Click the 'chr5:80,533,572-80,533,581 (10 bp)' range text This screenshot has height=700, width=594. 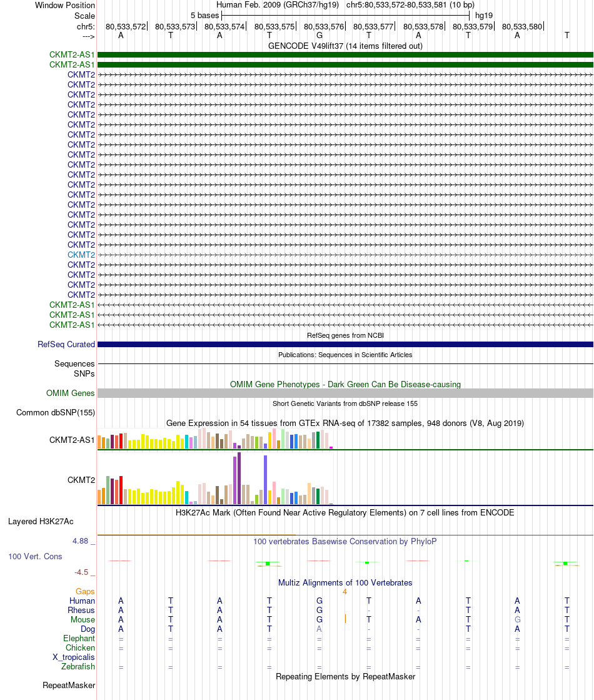410,5
